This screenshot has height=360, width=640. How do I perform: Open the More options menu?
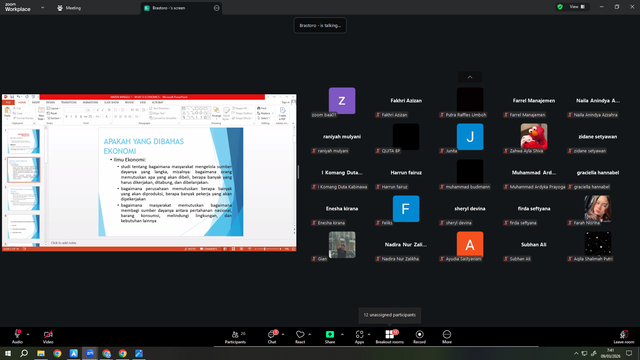[x=447, y=336]
